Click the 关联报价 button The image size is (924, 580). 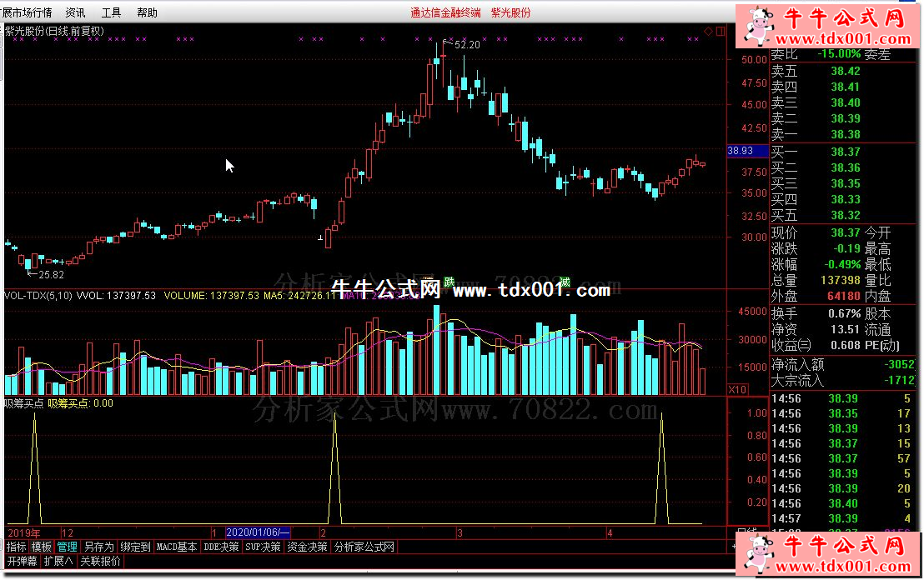(x=100, y=561)
